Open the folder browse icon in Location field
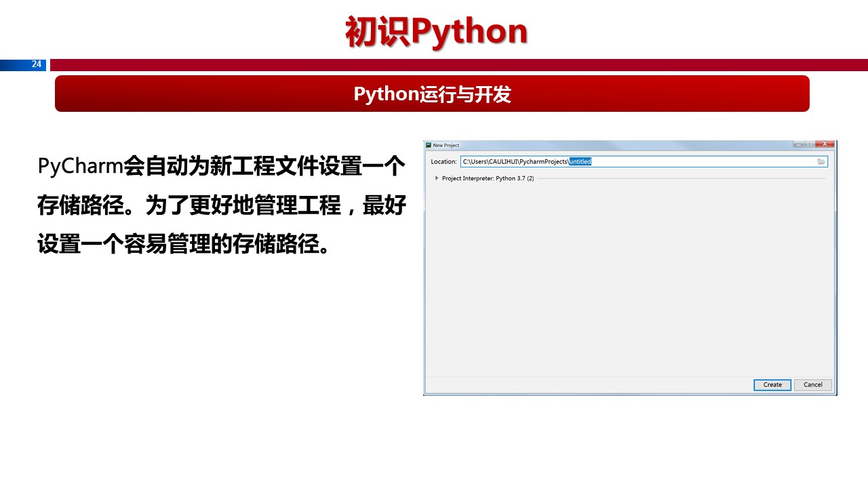The height and width of the screenshot is (488, 868). (821, 161)
